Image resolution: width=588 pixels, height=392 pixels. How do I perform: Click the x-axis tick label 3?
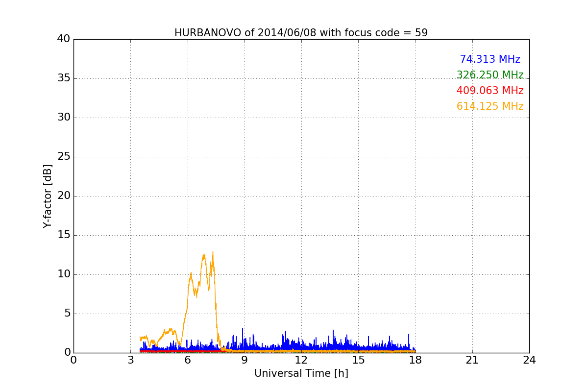pos(130,360)
